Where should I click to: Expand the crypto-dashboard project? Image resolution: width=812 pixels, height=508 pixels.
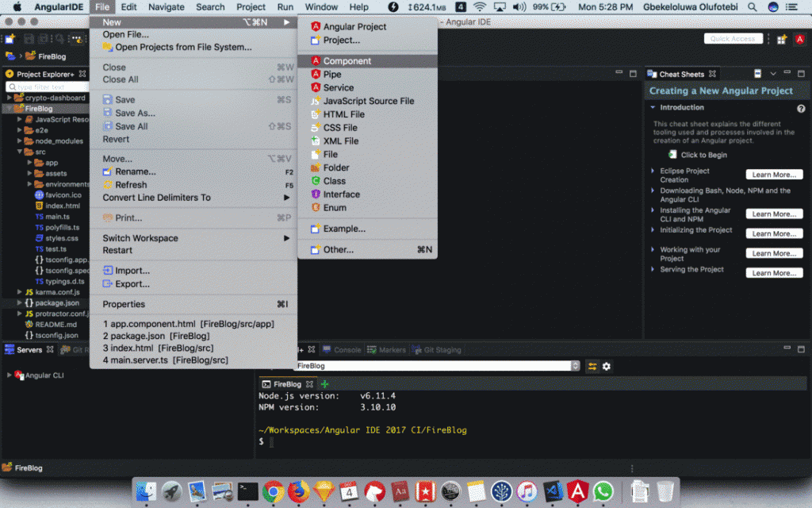(x=10, y=98)
